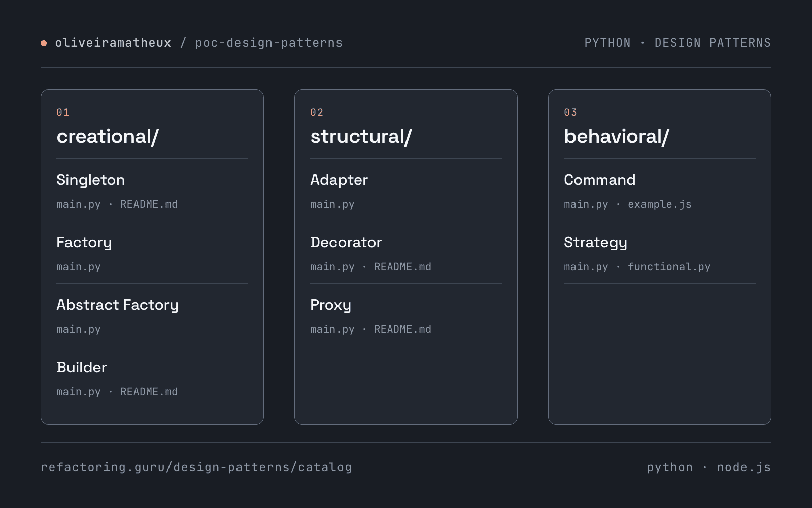The height and width of the screenshot is (508, 812).
Task: Click main.py under Decorator
Action: pyautogui.click(x=332, y=267)
